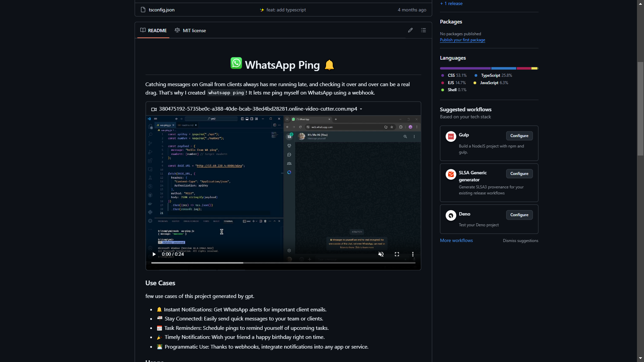Click the SLSA Generic generator logo

pos(451,174)
